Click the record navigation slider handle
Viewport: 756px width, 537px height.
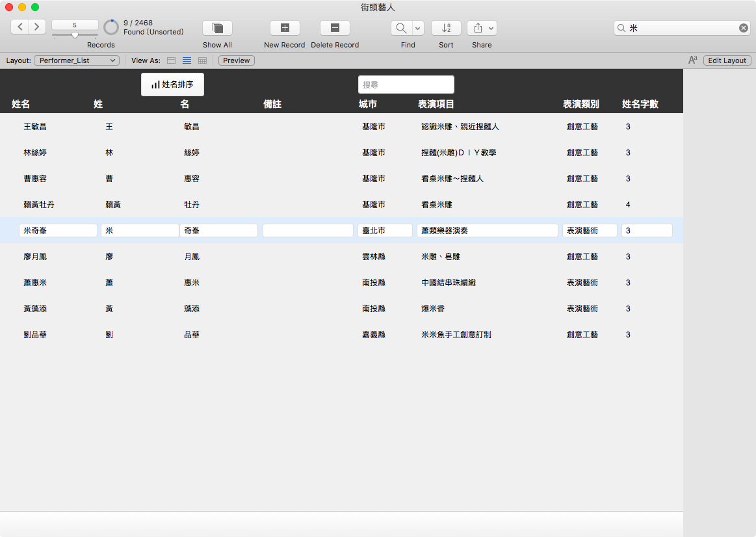[75, 35]
